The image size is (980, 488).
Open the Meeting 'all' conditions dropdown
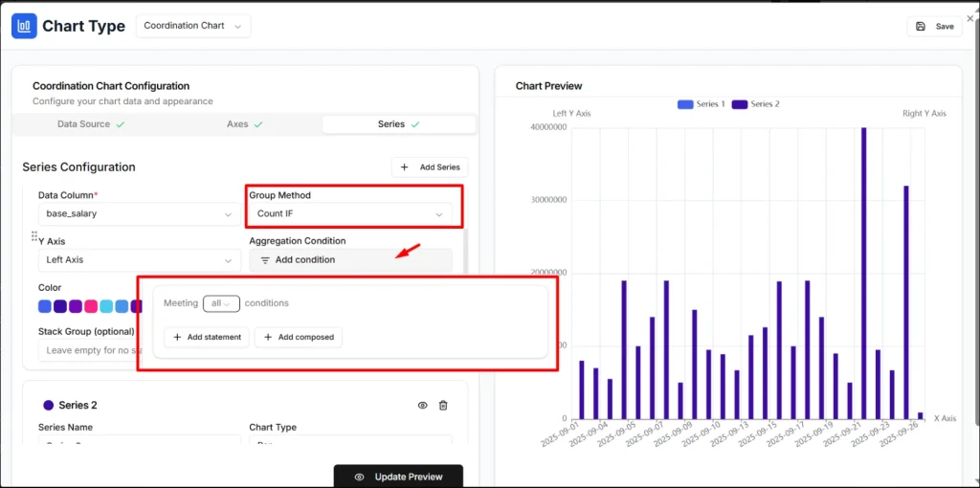[x=221, y=303]
